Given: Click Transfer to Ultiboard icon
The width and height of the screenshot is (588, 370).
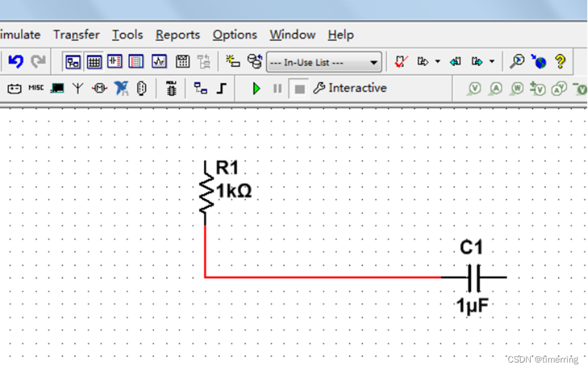Looking at the screenshot, I should 423,61.
